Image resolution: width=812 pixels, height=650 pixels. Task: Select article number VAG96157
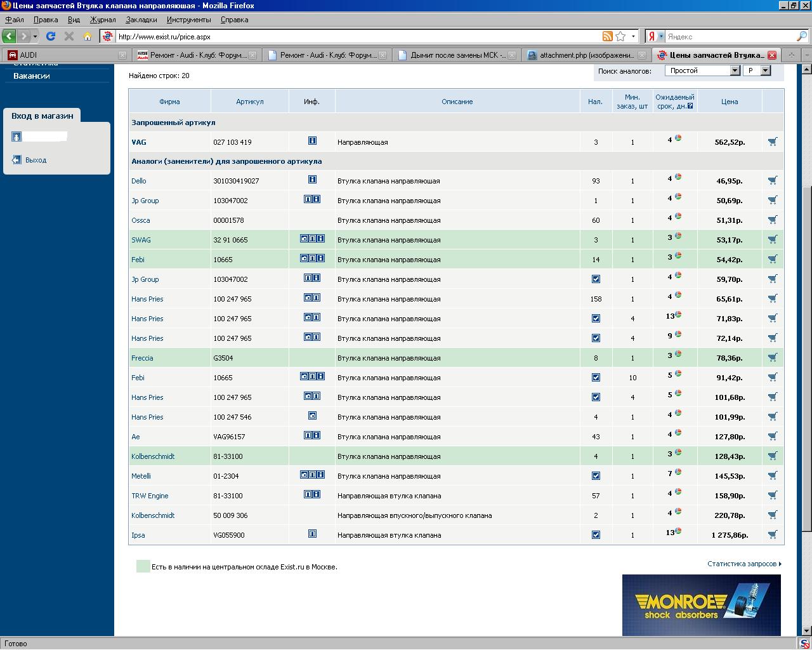(x=229, y=437)
